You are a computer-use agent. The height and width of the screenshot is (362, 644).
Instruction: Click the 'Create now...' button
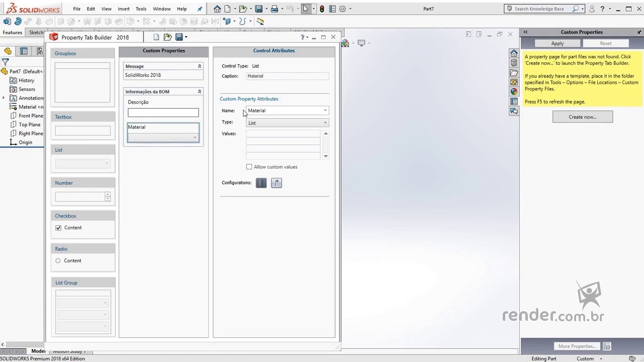pos(583,117)
